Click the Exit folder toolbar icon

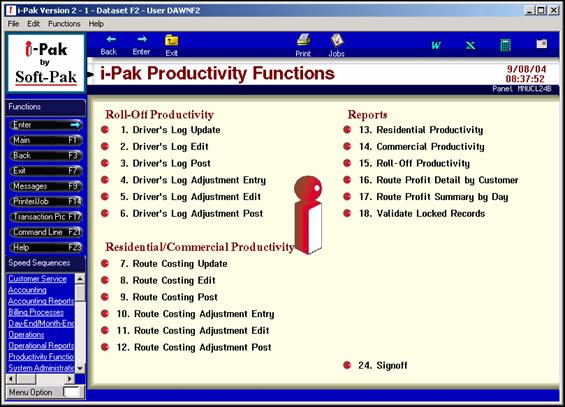172,41
